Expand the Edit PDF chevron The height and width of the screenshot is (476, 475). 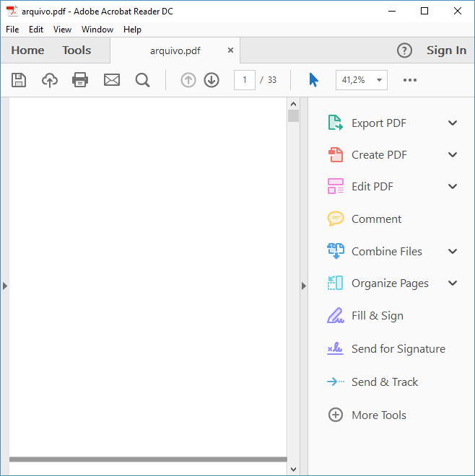pyautogui.click(x=453, y=186)
